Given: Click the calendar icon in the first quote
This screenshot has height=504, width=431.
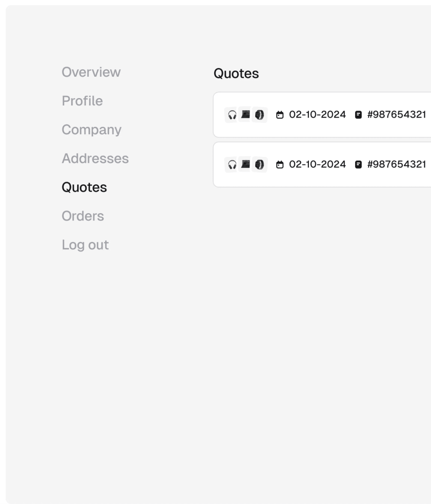Looking at the screenshot, I should (280, 115).
